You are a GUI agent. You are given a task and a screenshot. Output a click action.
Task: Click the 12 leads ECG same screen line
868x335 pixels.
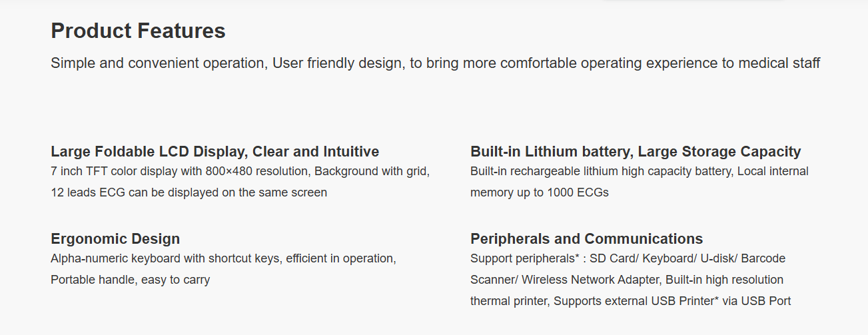point(189,192)
